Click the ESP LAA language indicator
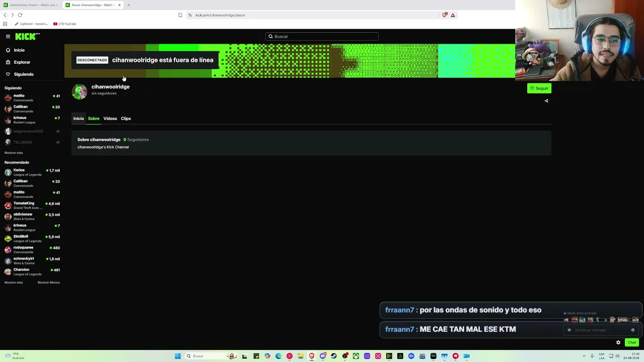The width and height of the screenshot is (644, 362). (x=602, y=356)
